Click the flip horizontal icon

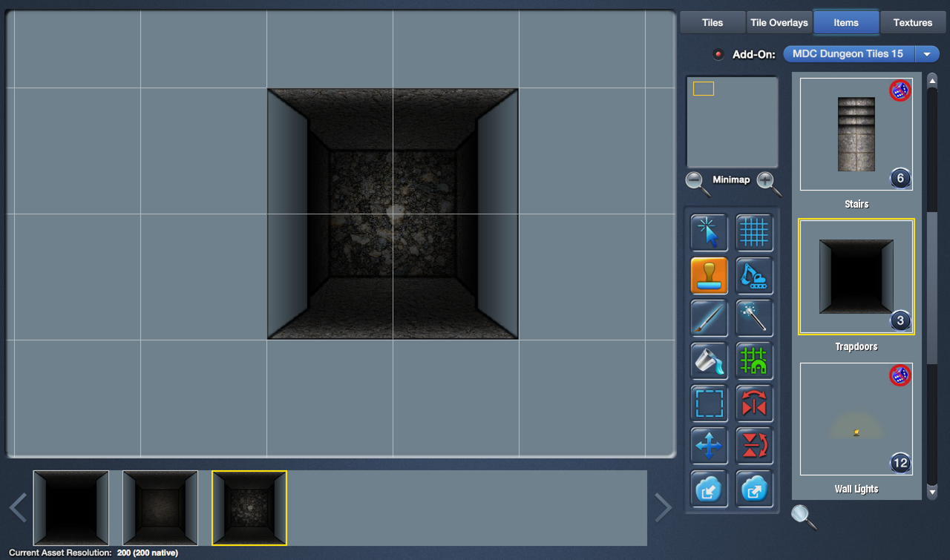(754, 403)
